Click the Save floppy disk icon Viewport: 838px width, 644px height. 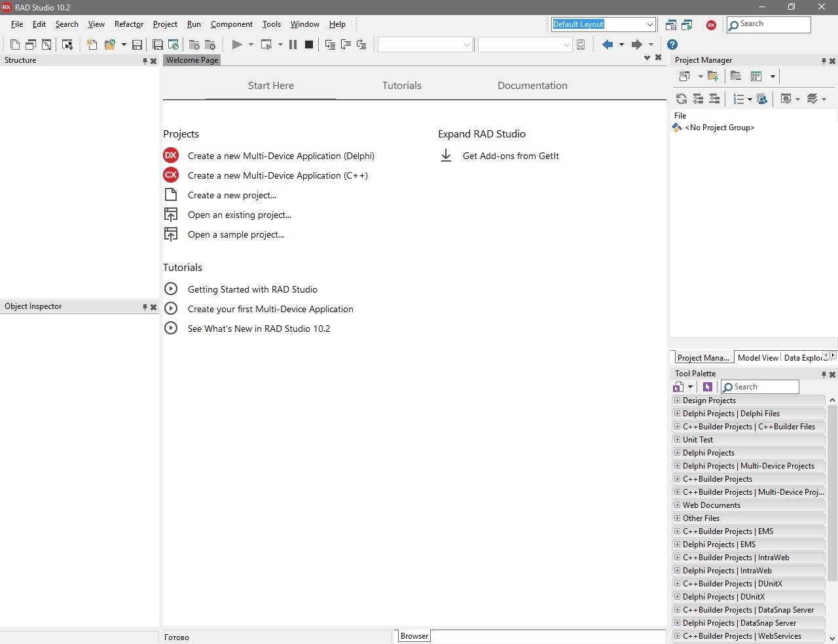coord(137,45)
